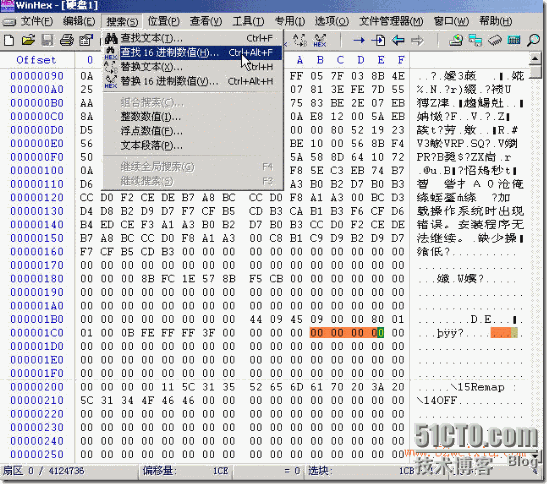547x484 pixels.
Task: Click hex byte 44 in row 000001B0
Action: pyautogui.click(x=256, y=319)
